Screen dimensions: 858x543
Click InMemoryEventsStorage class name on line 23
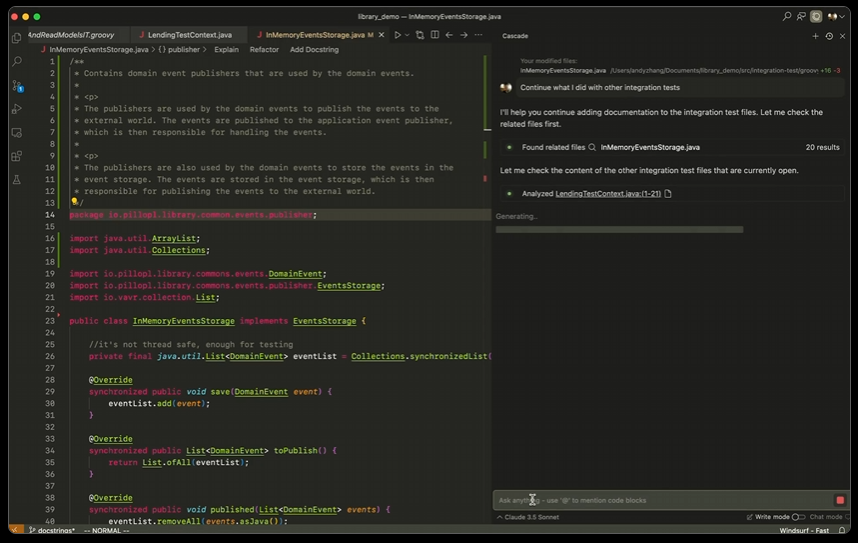coord(183,321)
